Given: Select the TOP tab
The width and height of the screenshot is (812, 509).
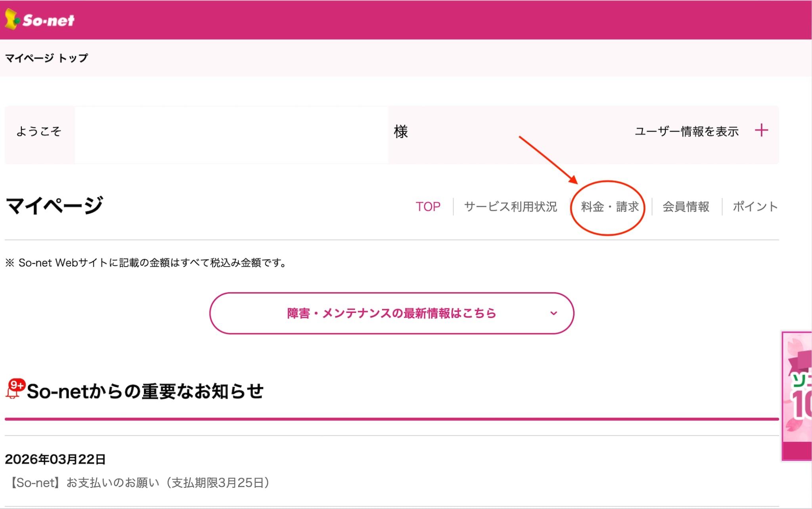Looking at the screenshot, I should pos(428,206).
